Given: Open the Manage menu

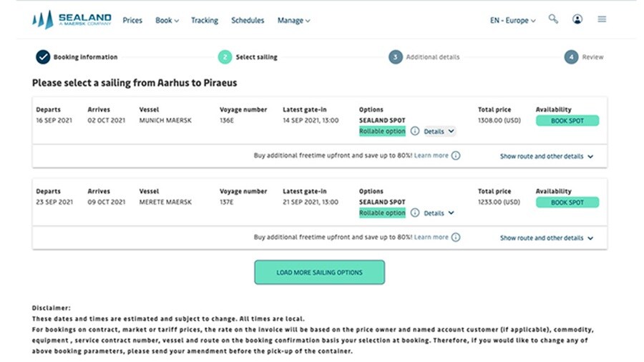Looking at the screenshot, I should click(293, 21).
